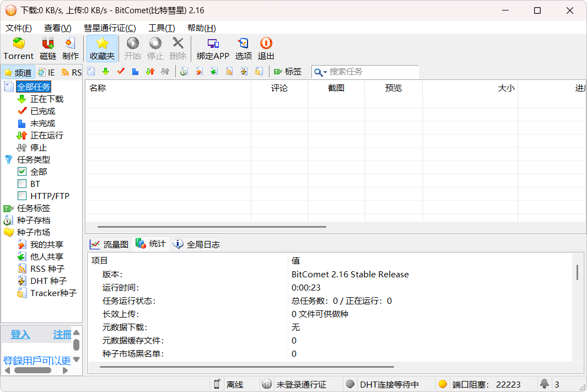This screenshot has height=392, width=587.
Task: Select 全部任务 in the tree
Action: pos(34,87)
